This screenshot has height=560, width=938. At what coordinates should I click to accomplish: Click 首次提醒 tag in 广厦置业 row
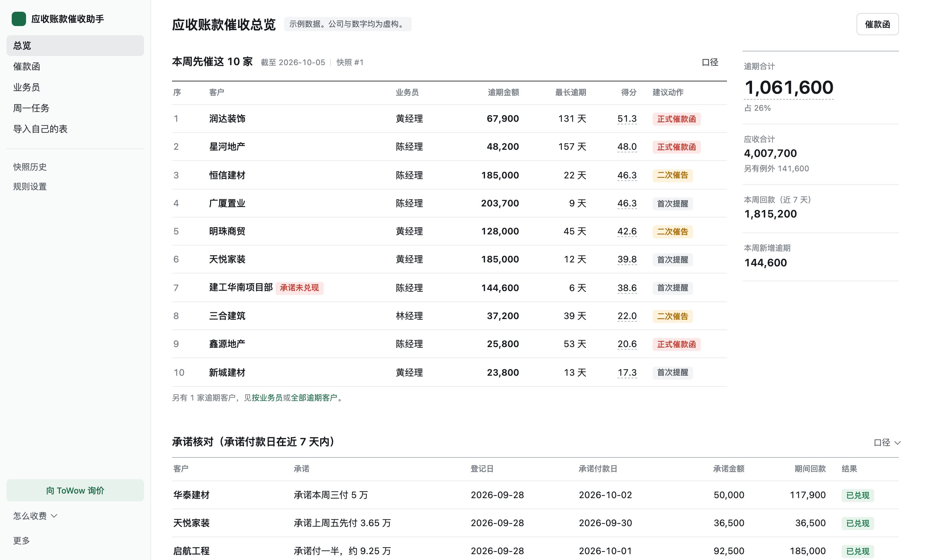tap(673, 203)
